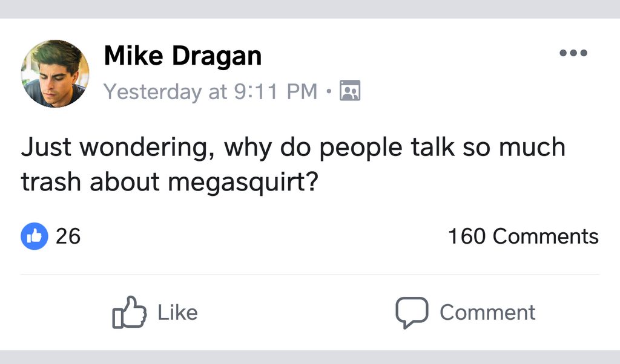The height and width of the screenshot is (364, 620).
Task: Open the 'Yesterday at 9:11 PM' timestamp
Action: (210, 91)
